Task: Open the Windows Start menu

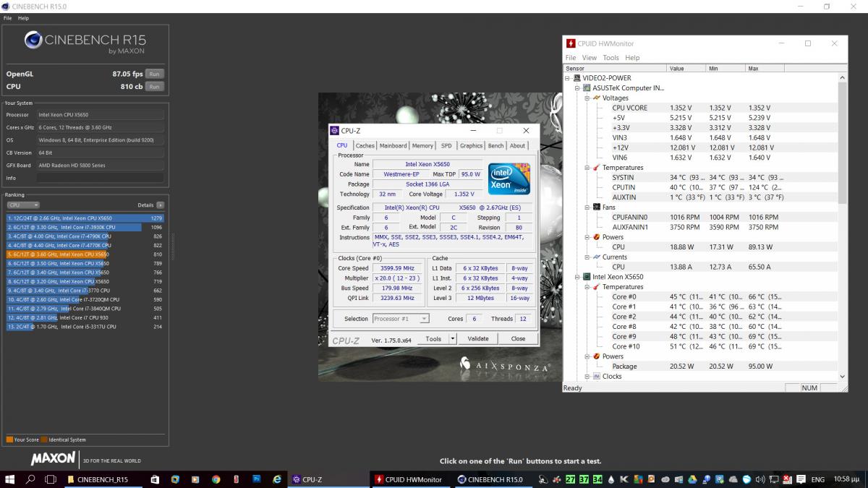Action: click(10, 479)
